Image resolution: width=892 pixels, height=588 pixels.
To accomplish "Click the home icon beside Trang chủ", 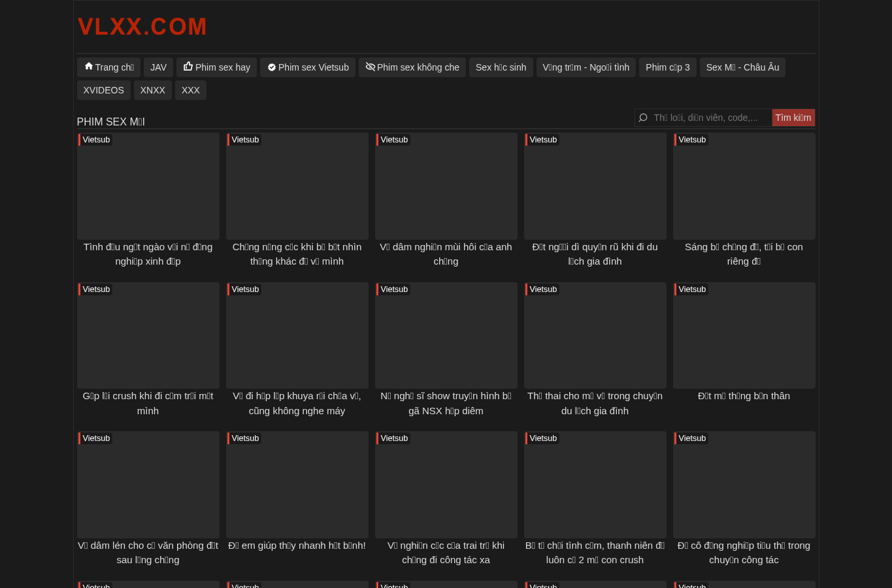I will point(89,67).
